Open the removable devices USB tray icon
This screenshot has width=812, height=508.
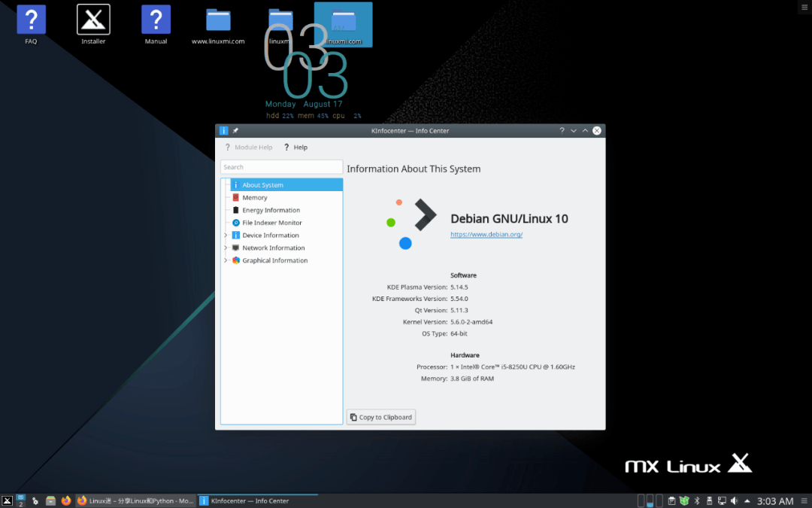coord(710,500)
